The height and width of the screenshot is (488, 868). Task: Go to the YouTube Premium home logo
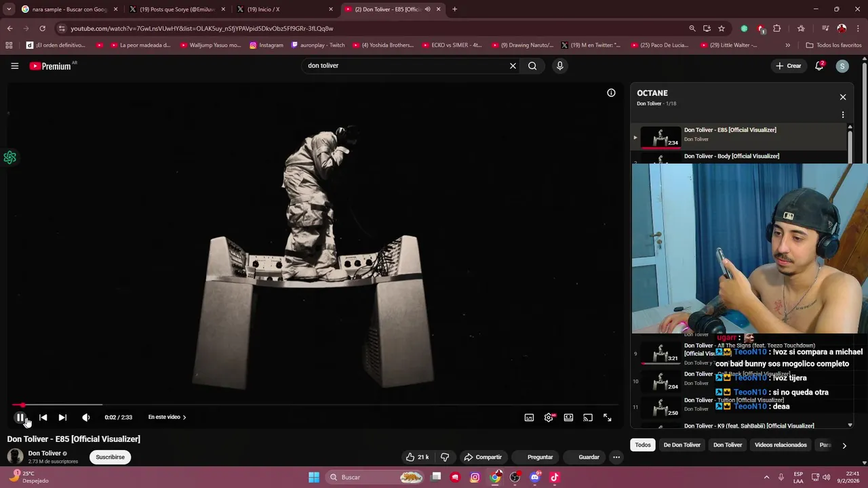(x=51, y=66)
